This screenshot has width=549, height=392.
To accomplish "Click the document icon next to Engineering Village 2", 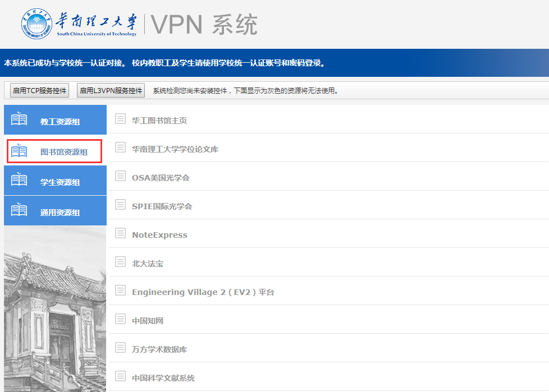I will [x=121, y=290].
